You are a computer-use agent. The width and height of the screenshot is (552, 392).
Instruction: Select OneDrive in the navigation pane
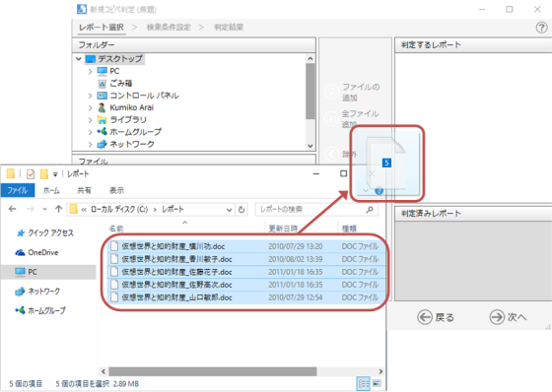point(37,252)
